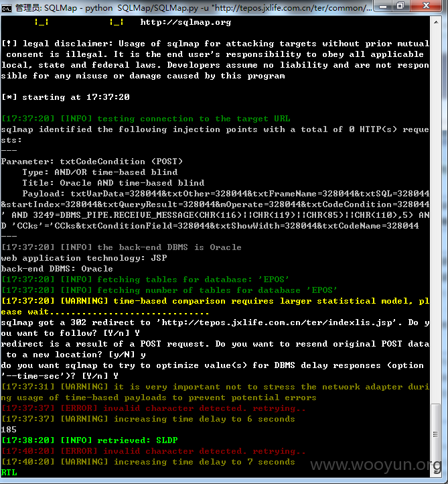Screen dimensions: 448x484
Task: Click 'Type: AND/OR time-based blind' line
Action: [x=100, y=172]
